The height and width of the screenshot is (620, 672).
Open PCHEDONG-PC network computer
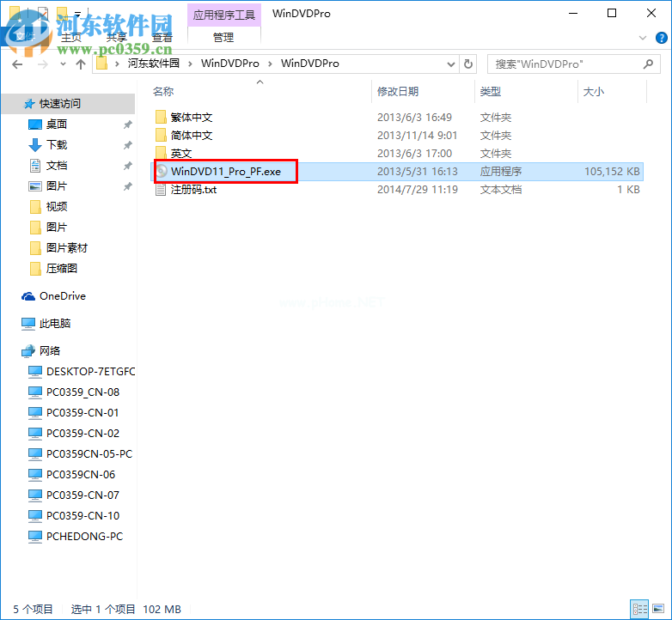tap(84, 536)
